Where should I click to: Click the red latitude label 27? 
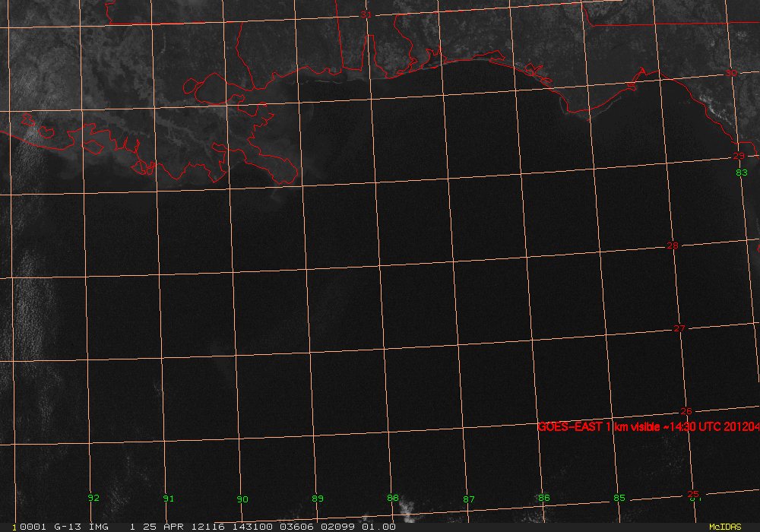pos(679,328)
